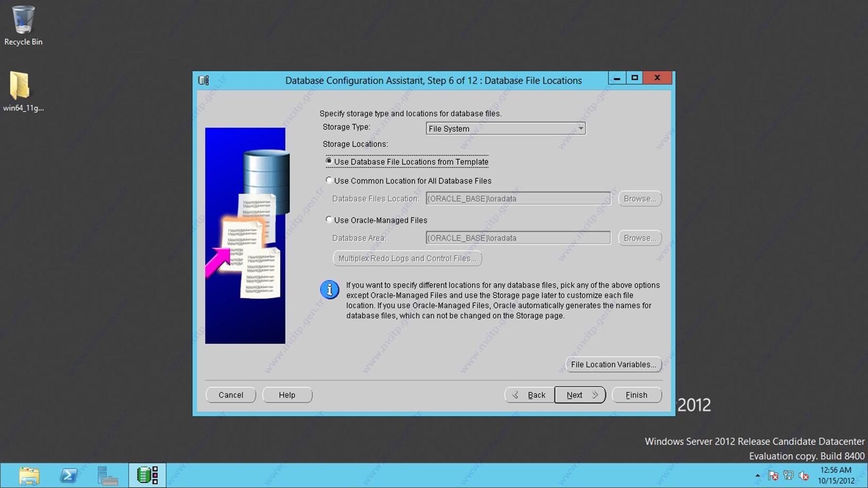Viewport: 868px width, 488px height.
Task: Select Use Database File Locations from Template
Action: click(x=407, y=162)
